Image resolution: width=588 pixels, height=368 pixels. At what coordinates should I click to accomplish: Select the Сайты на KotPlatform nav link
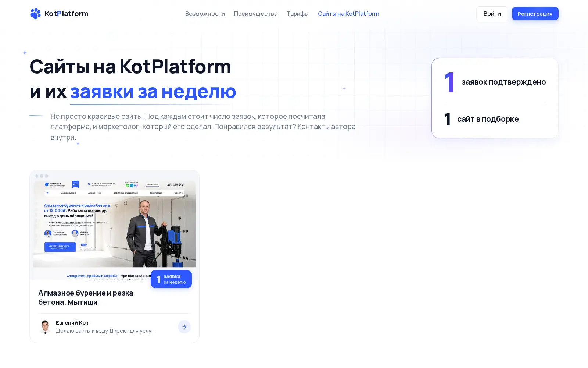click(x=348, y=14)
